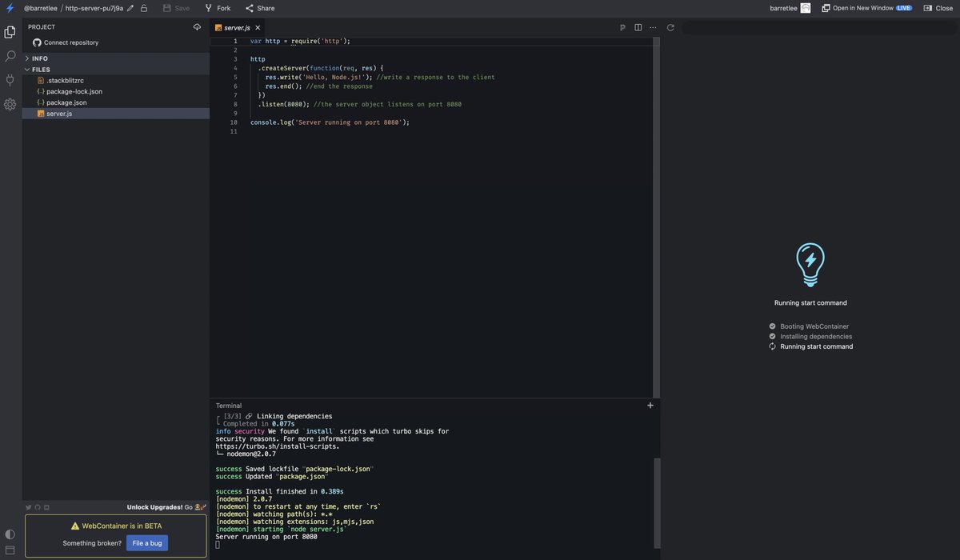
Task: Close the server.js editor tab
Action: [258, 27]
